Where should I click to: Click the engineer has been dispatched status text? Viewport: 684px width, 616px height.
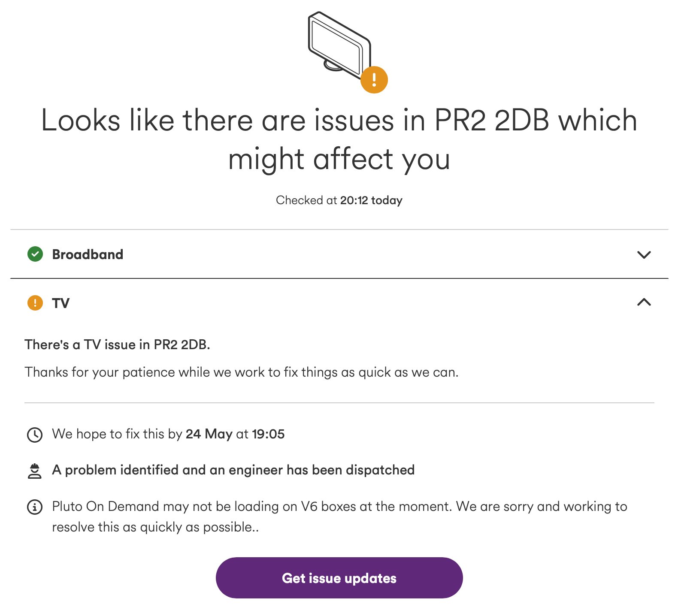233,470
